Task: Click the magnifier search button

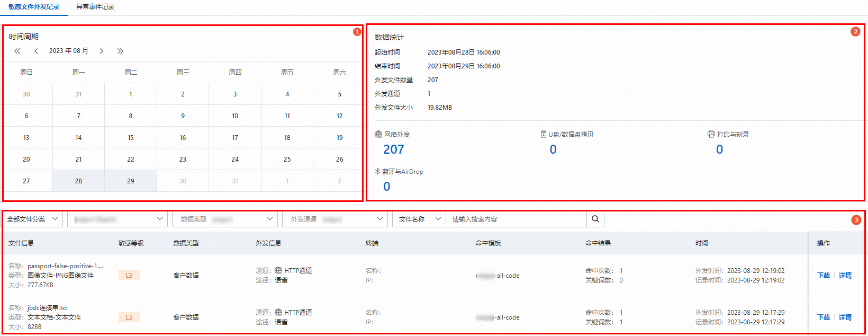Action: [595, 219]
